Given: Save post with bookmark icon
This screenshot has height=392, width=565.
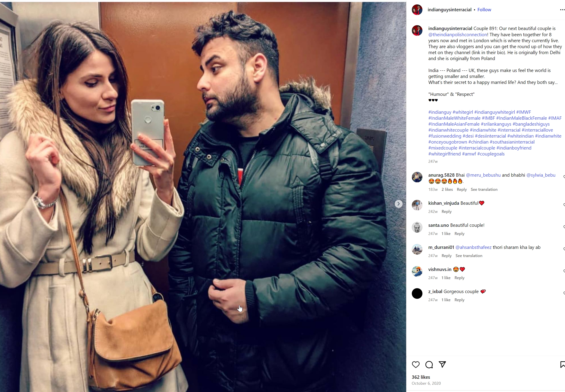Looking at the screenshot, I should 563,364.
